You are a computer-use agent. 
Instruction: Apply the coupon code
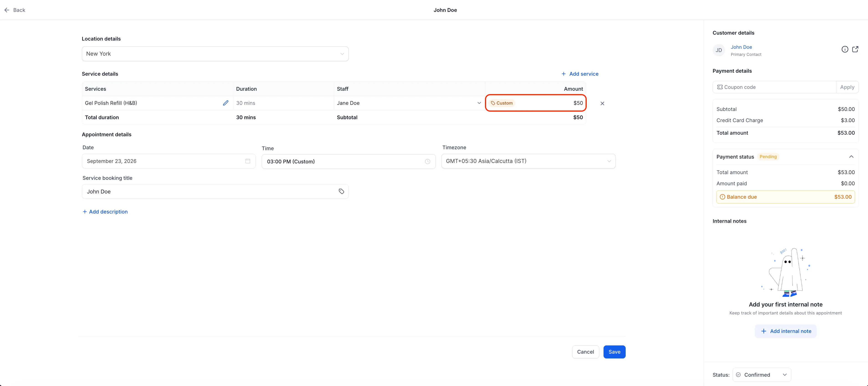847,87
